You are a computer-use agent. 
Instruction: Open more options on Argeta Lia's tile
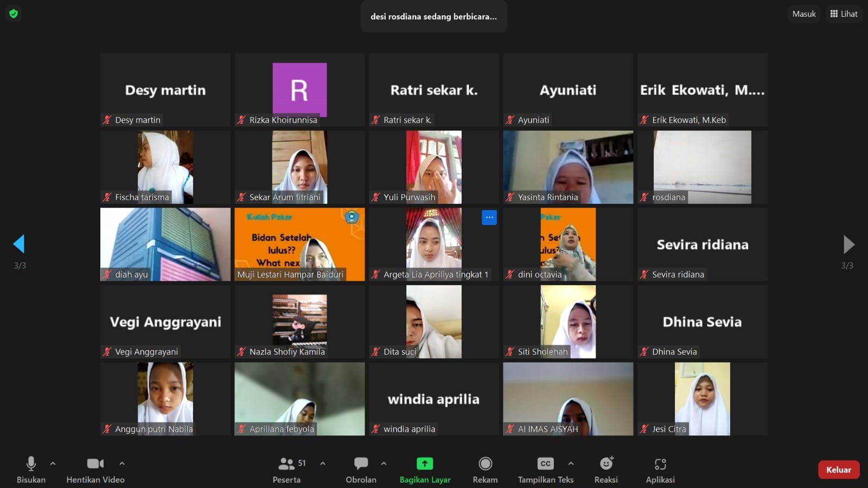[x=489, y=217]
